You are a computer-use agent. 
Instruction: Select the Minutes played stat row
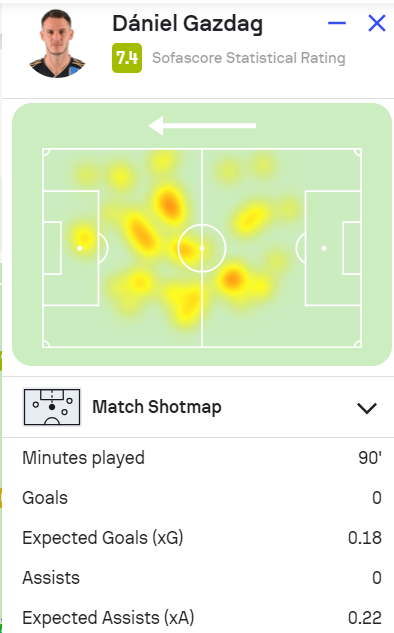(202, 458)
